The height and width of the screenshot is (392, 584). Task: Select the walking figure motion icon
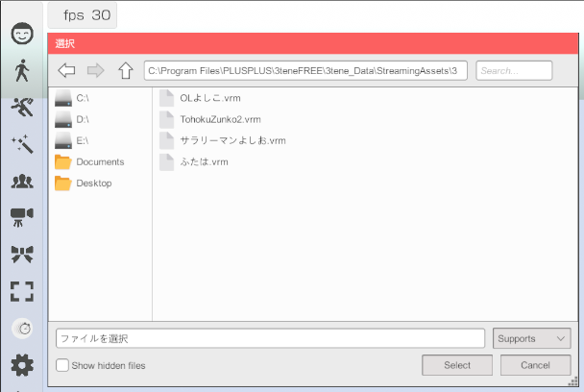pyautogui.click(x=22, y=70)
